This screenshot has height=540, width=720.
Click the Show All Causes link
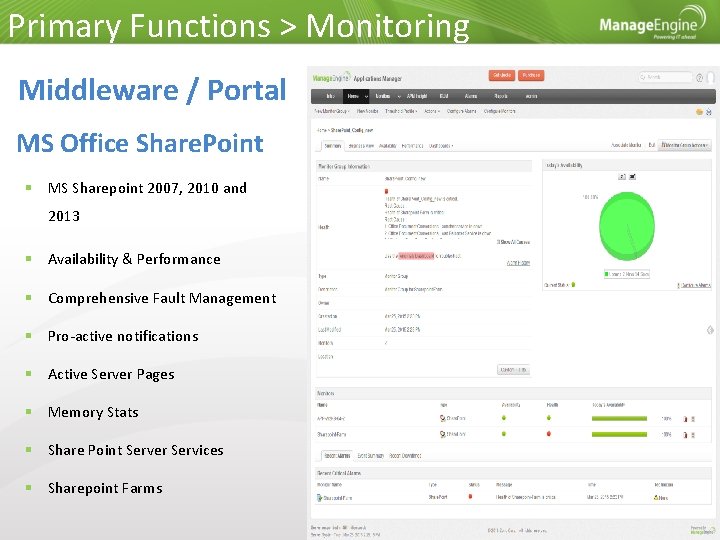[513, 242]
